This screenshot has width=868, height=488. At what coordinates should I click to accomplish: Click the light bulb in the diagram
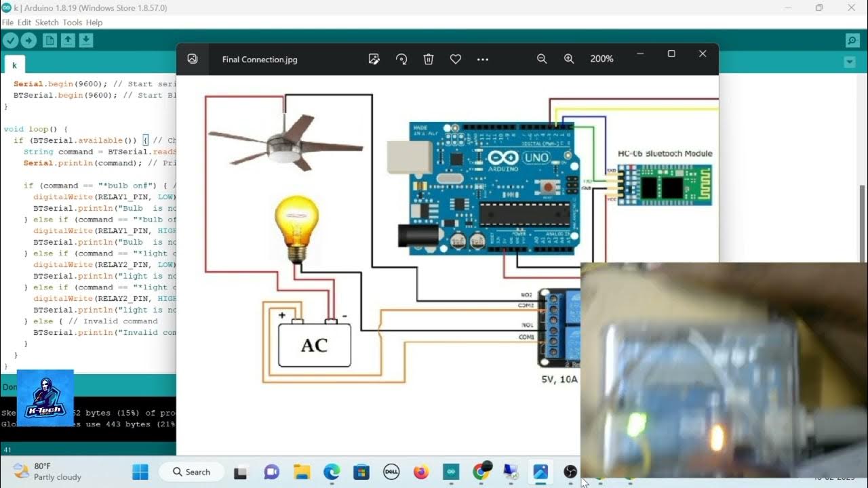pyautogui.click(x=296, y=229)
